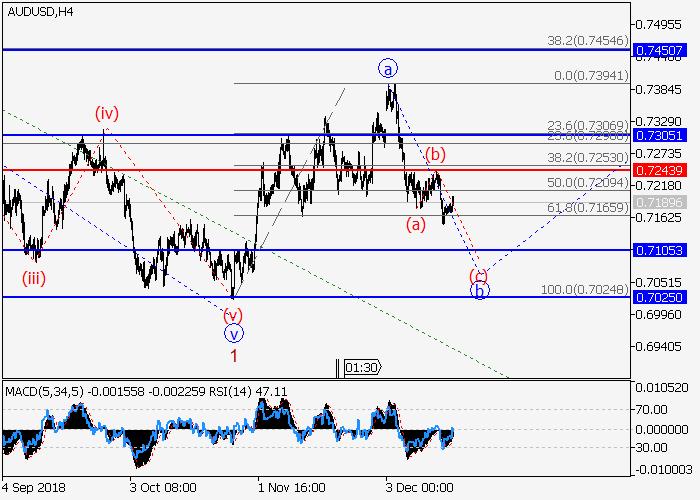Click the gray 0.71896 current price tag
This screenshot has width=700, height=500.
pyautogui.click(x=663, y=202)
